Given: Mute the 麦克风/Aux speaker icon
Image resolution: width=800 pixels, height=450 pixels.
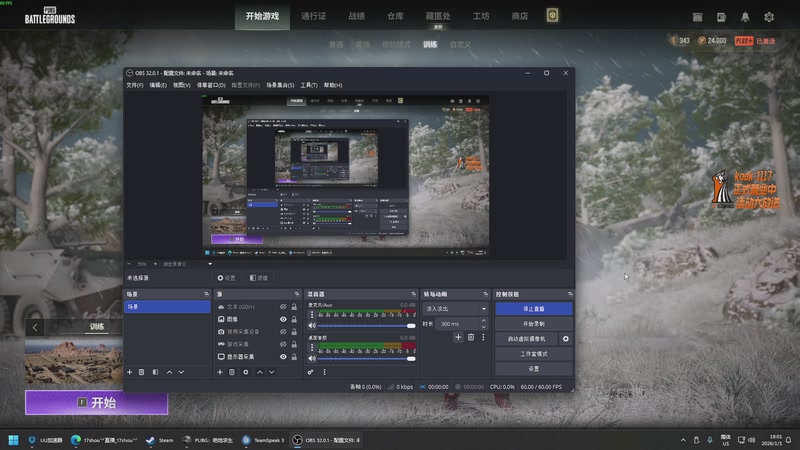Looking at the screenshot, I should (x=312, y=326).
